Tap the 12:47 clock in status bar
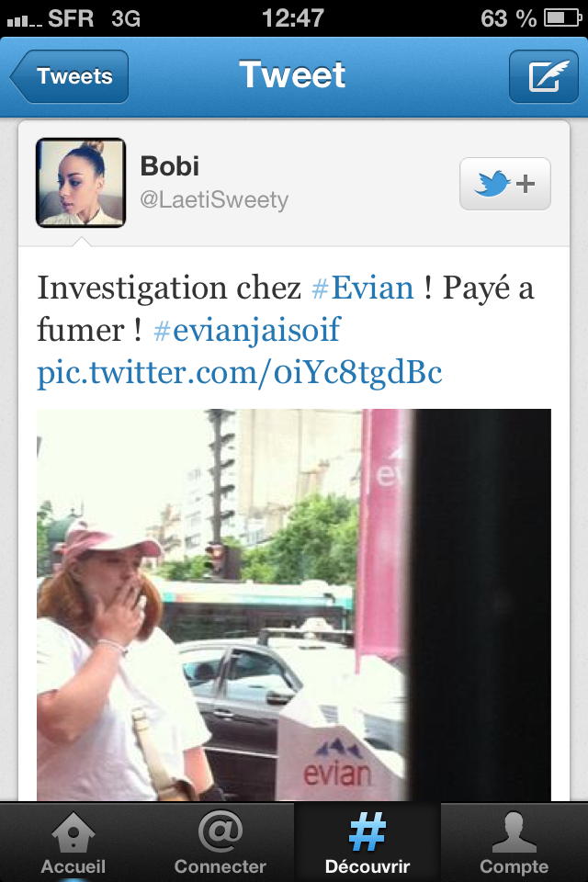 [x=292, y=17]
